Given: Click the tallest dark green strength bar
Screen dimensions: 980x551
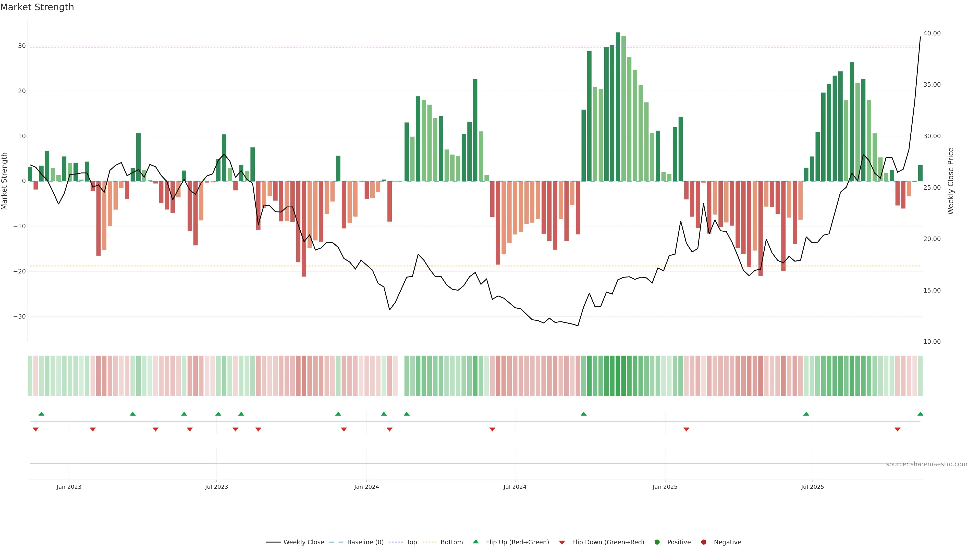Looking at the screenshot, I should point(618,106).
